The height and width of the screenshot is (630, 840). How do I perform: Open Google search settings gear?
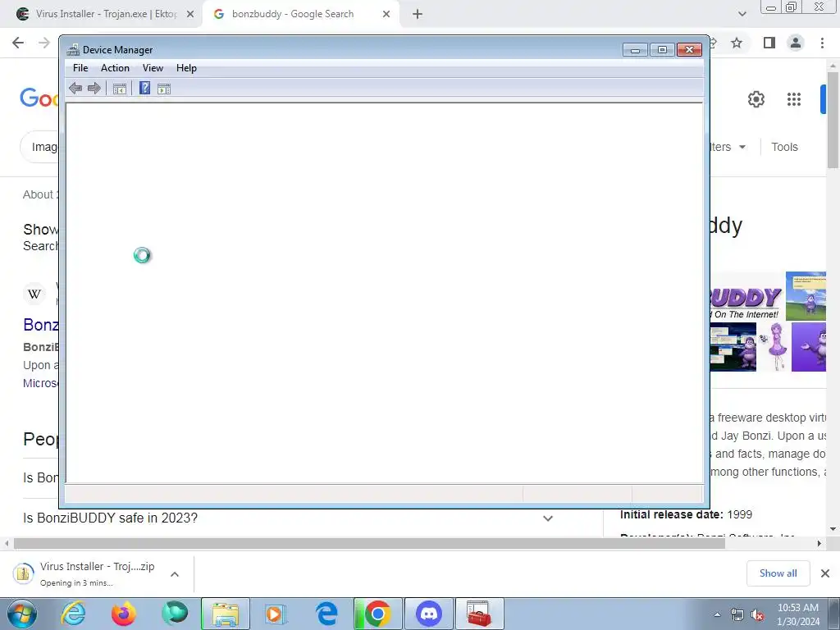point(756,99)
